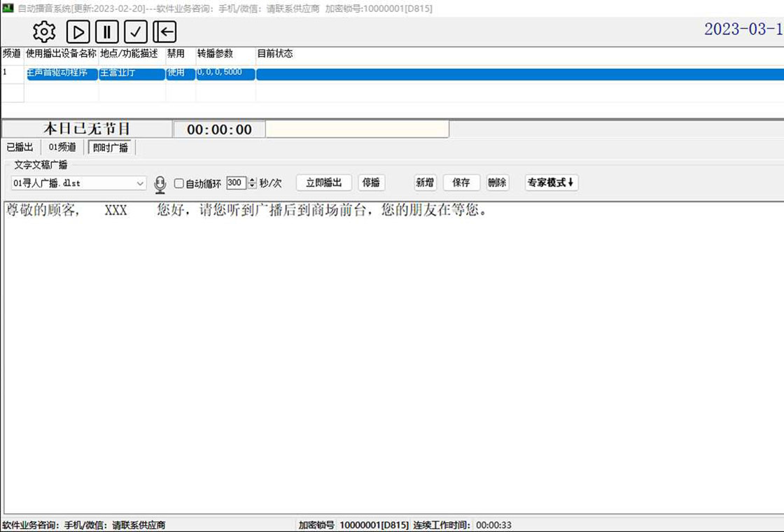This screenshot has width=784, height=532.
Task: Click channel number 1 row cell
Action: click(x=13, y=74)
